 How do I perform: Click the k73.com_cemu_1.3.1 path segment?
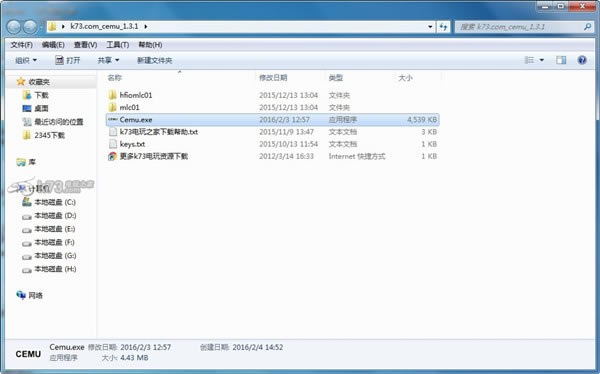[104, 26]
